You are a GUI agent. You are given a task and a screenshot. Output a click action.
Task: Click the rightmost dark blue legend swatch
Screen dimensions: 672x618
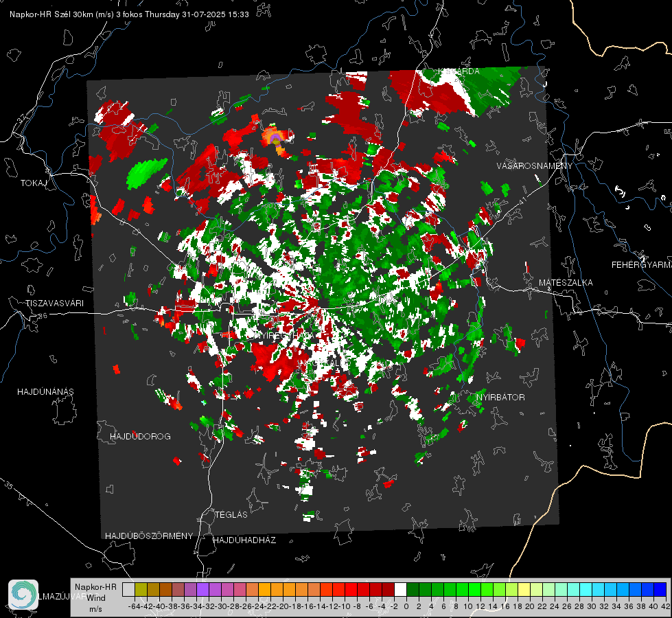(660, 589)
